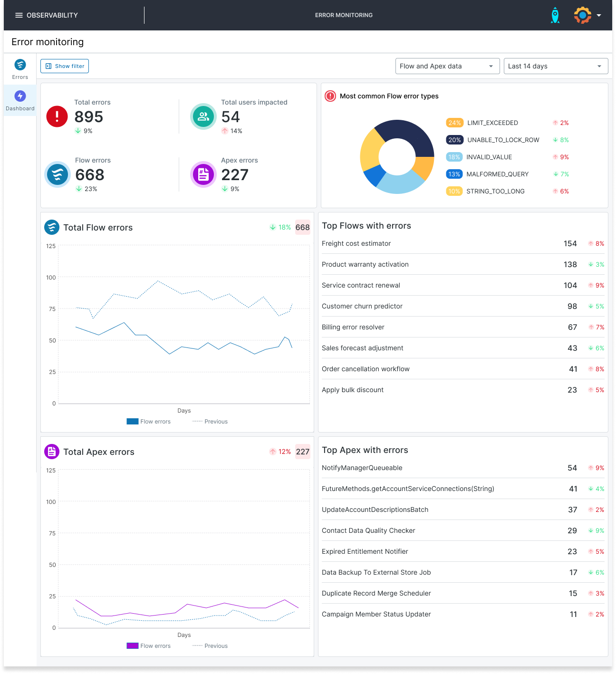The image size is (616, 674).
Task: Click the Flow errors wave icon
Action: 58,174
